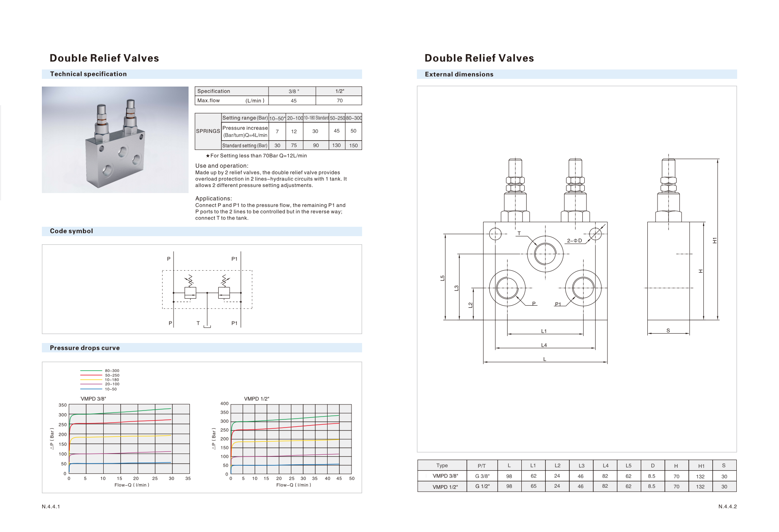Click the L4 dimension label in the drawing
The width and height of the screenshot is (779, 532).
coord(544,345)
